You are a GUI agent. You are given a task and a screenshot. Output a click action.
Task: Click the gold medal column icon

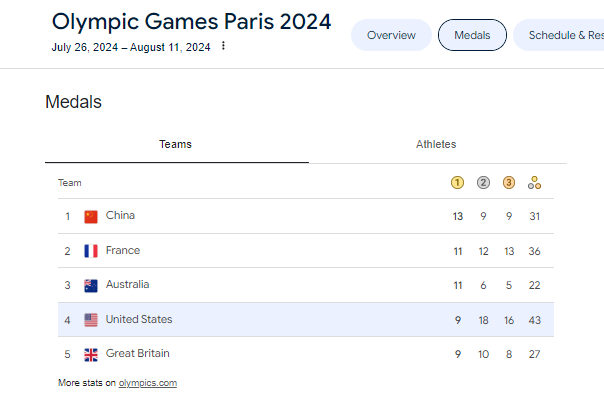coord(457,183)
